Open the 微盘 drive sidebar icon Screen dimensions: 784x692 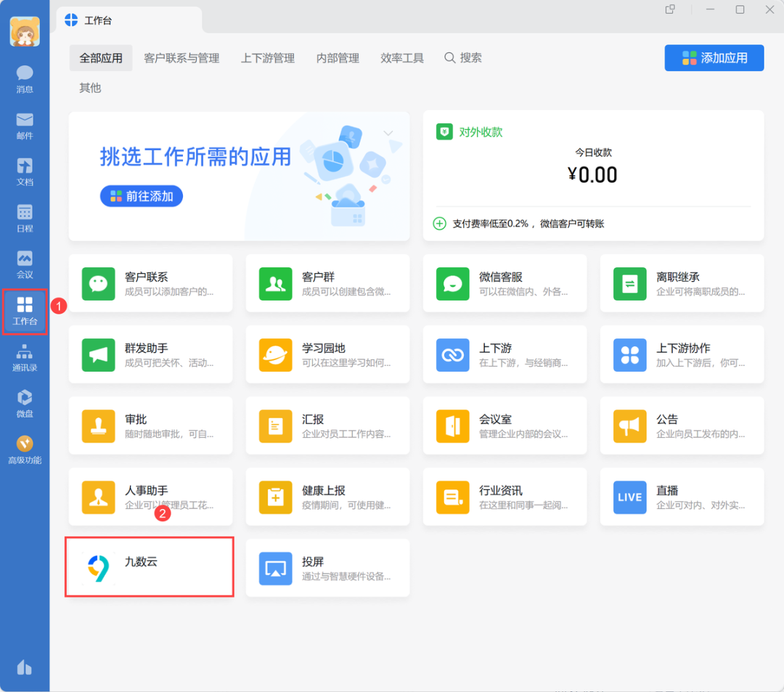pyautogui.click(x=25, y=404)
